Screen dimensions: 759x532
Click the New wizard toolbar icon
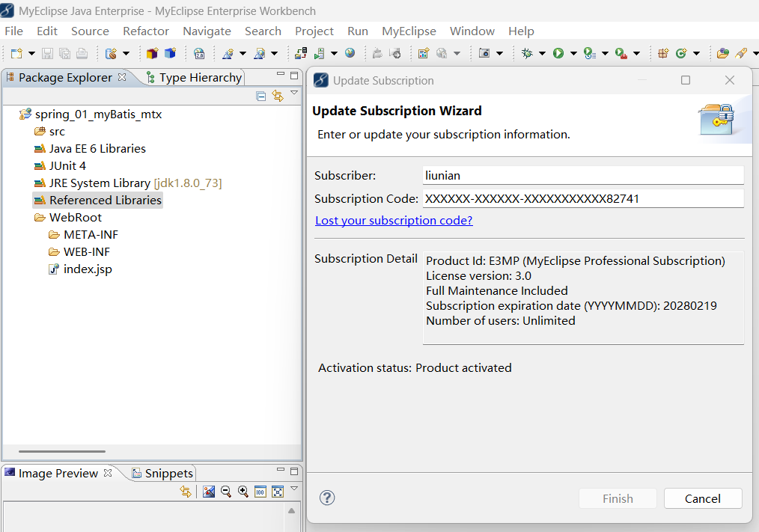16,53
